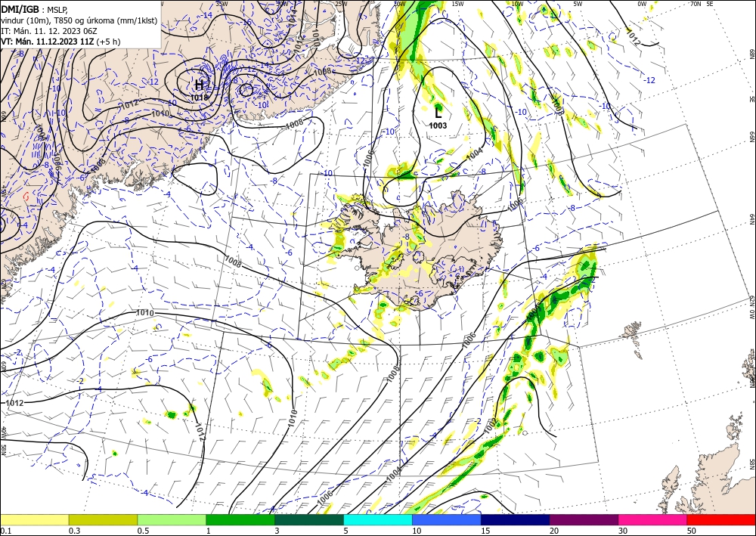Screen dimensions: 756x536
Task: Click the 'H' high pressure marker
Action: click(199, 85)
